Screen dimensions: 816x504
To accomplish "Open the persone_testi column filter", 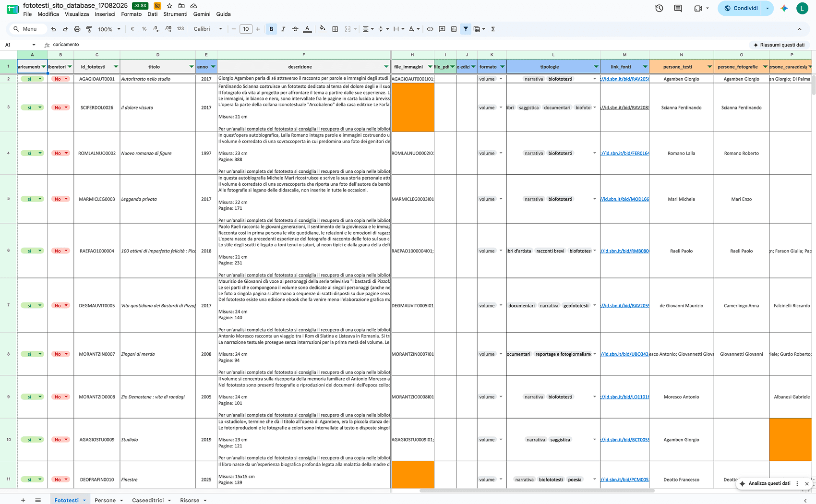I will pos(709,67).
